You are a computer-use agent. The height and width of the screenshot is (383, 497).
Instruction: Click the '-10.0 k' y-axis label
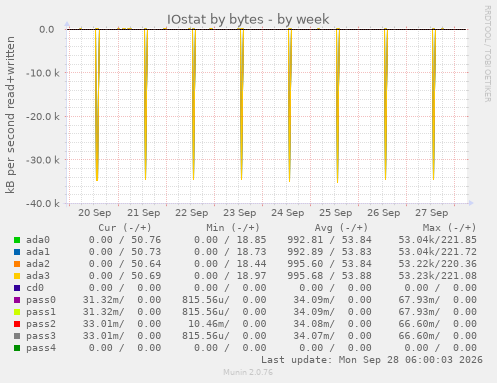pyautogui.click(x=43, y=73)
